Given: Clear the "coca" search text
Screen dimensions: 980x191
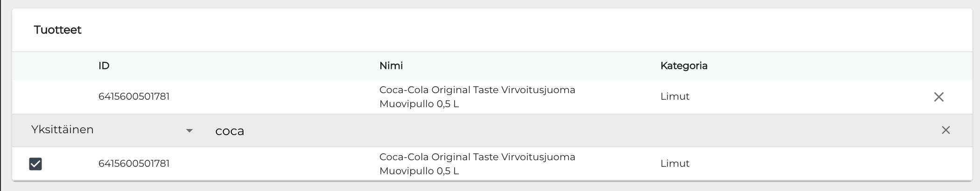Looking at the screenshot, I should pyautogui.click(x=945, y=130).
